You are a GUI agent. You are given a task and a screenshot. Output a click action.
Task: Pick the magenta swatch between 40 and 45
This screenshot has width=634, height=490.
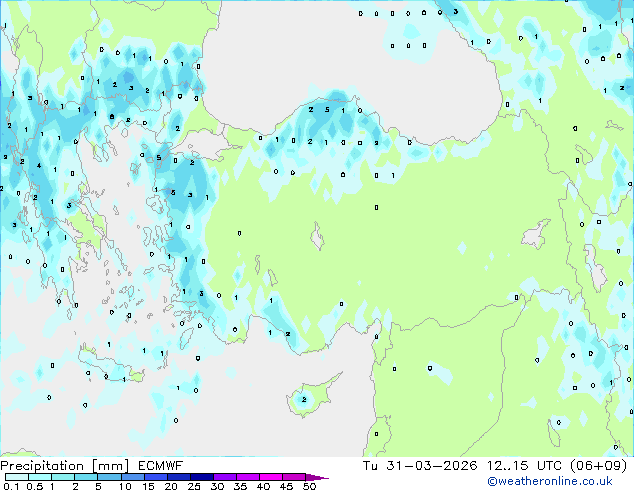[x=271, y=477]
